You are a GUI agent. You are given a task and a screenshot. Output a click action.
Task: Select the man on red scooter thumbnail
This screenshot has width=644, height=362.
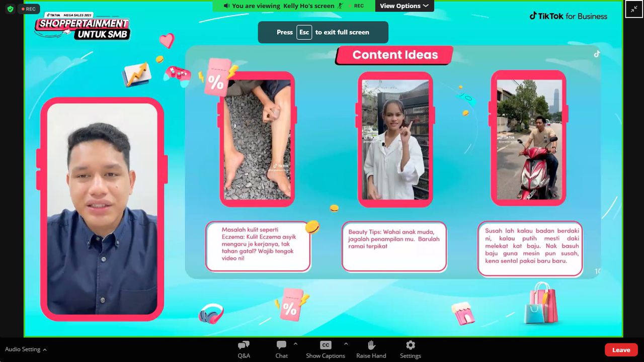pyautogui.click(x=528, y=139)
